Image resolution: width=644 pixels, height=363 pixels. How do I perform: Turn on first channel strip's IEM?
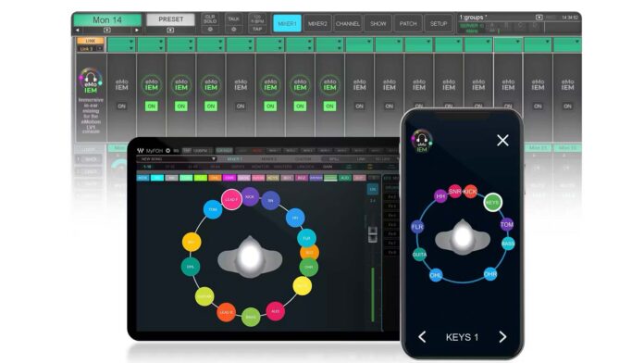point(121,106)
